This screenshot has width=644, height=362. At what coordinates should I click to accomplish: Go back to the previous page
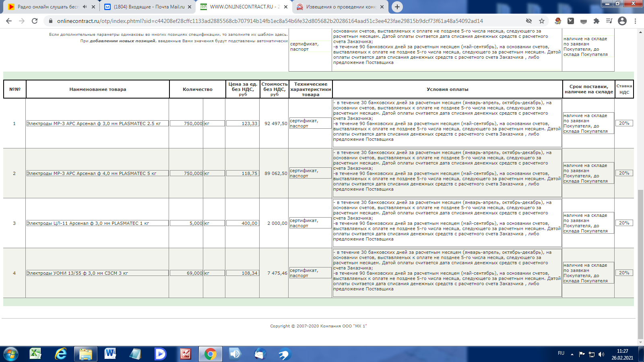[x=9, y=21]
